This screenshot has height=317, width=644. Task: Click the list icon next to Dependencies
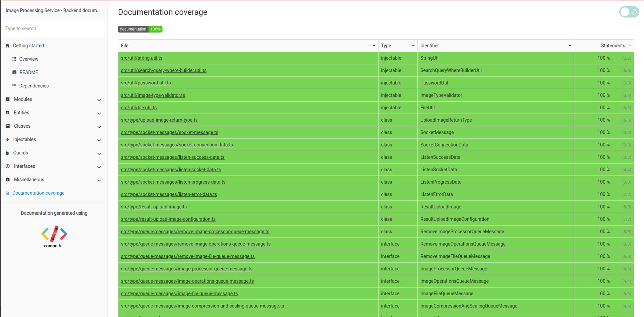click(14, 86)
